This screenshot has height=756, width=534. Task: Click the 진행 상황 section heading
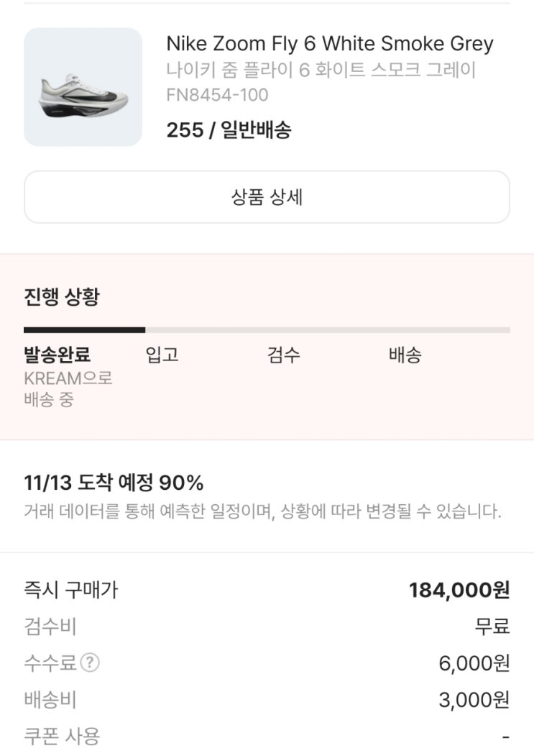tap(62, 297)
